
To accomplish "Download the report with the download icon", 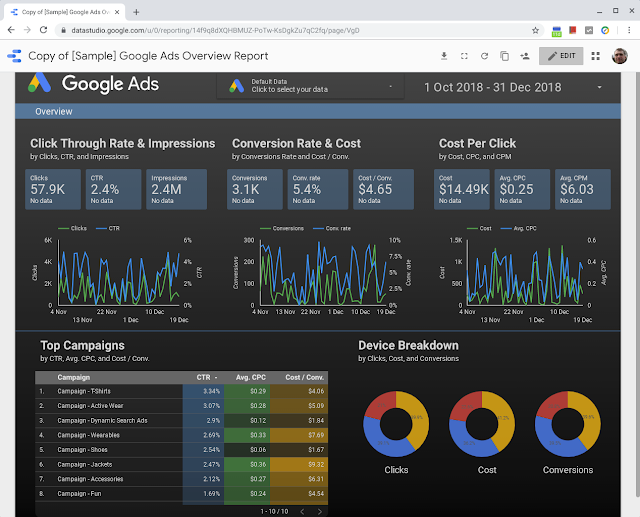I will [444, 56].
